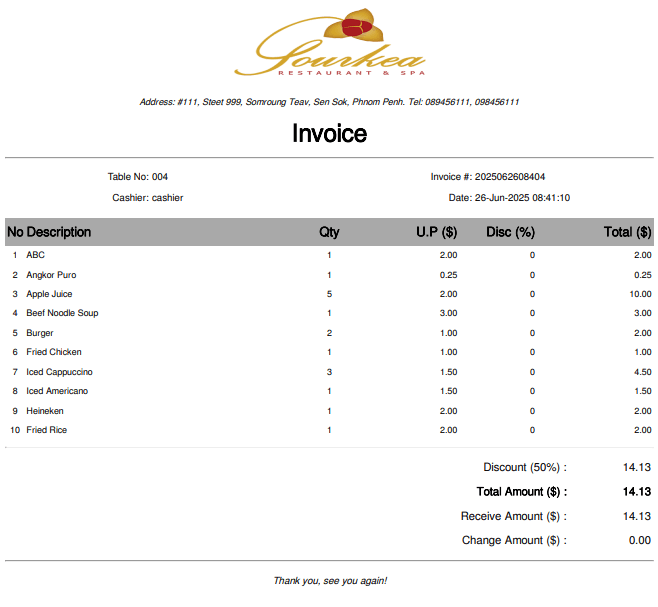Click the Total ($) column header
Screen dimensions: 658x607
[x=627, y=232]
